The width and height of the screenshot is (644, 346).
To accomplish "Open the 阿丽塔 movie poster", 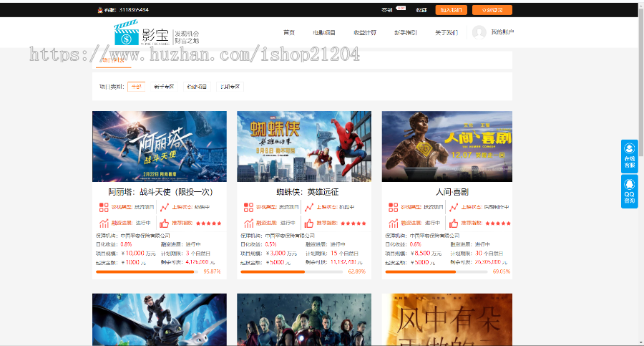I will [x=160, y=146].
